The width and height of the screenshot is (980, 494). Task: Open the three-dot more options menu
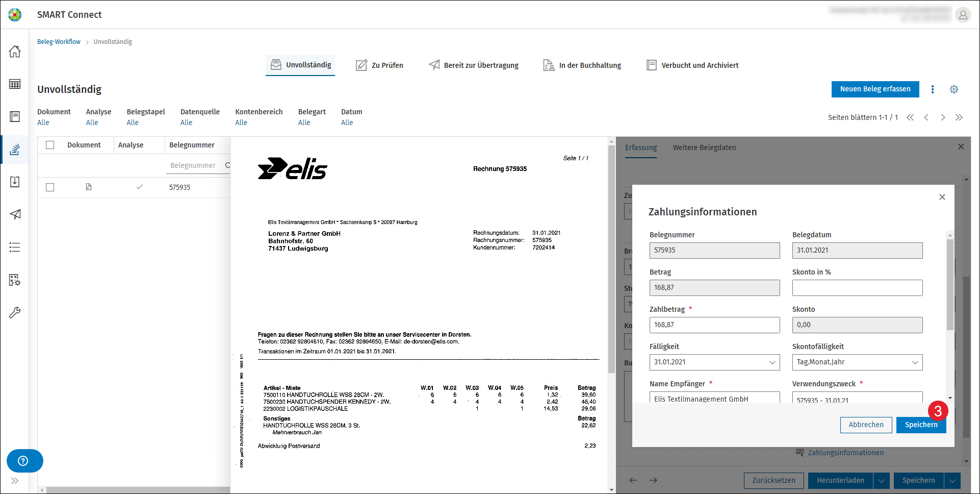933,89
